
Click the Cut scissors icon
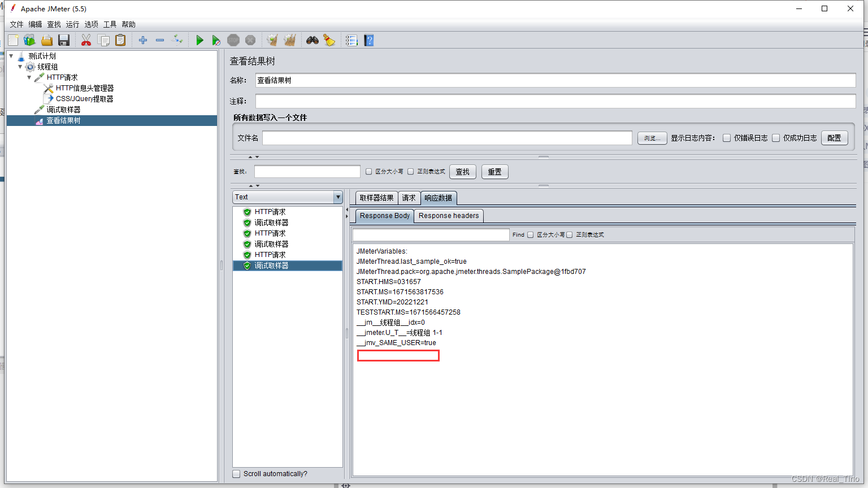(x=86, y=40)
